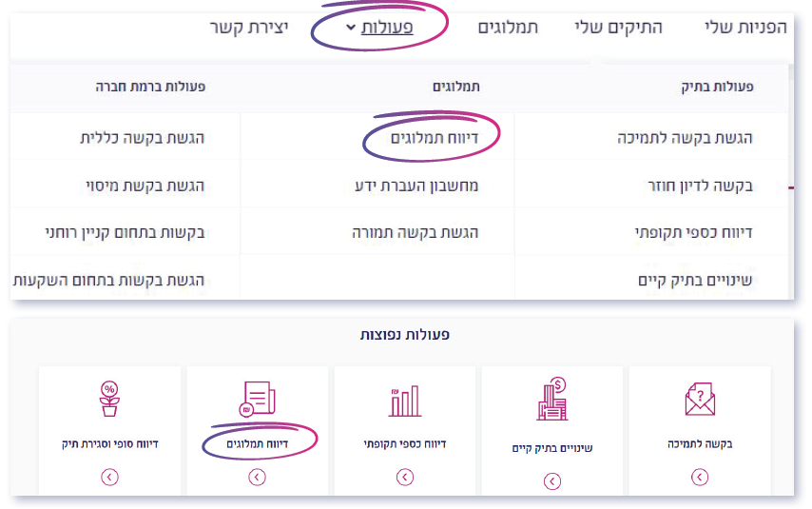Click the plant percent icon for דיווח סופי
812x509 pixels.
click(109, 398)
